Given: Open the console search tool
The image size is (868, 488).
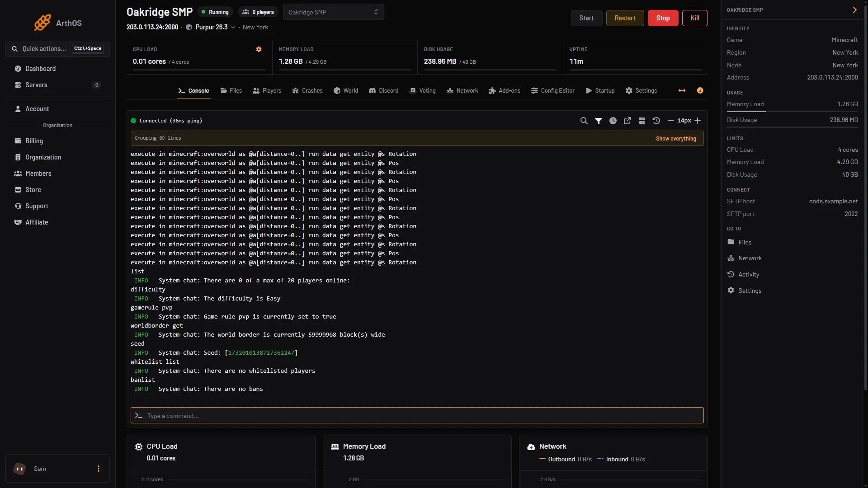Looking at the screenshot, I should click(584, 121).
